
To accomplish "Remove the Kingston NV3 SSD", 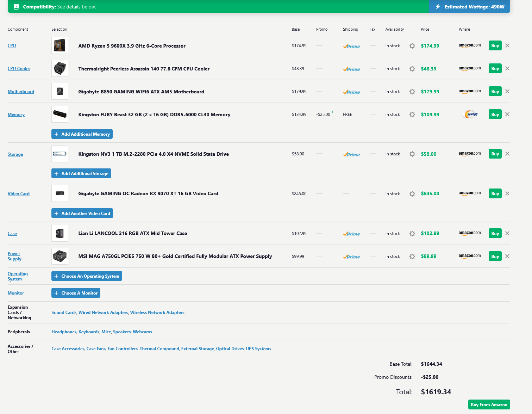I will [507, 154].
